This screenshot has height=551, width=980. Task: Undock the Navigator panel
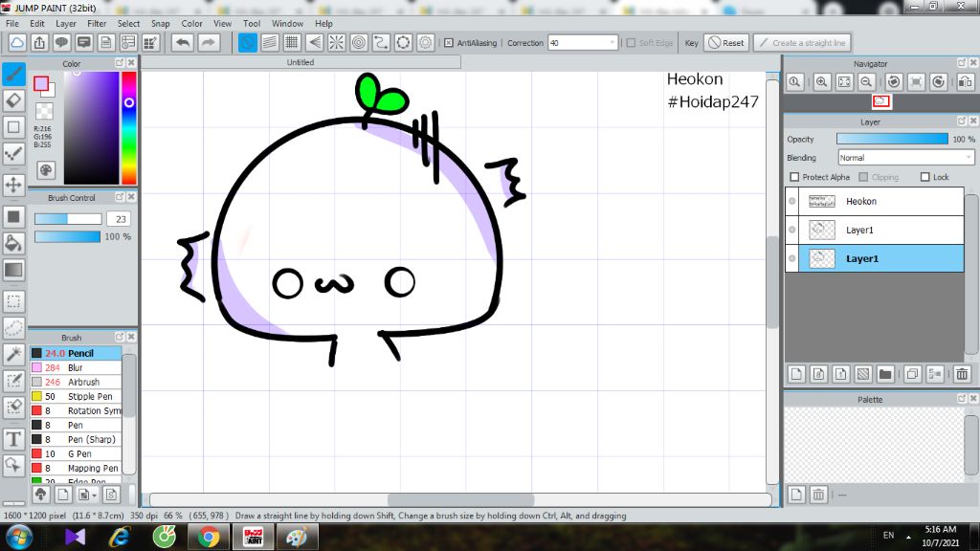962,63
